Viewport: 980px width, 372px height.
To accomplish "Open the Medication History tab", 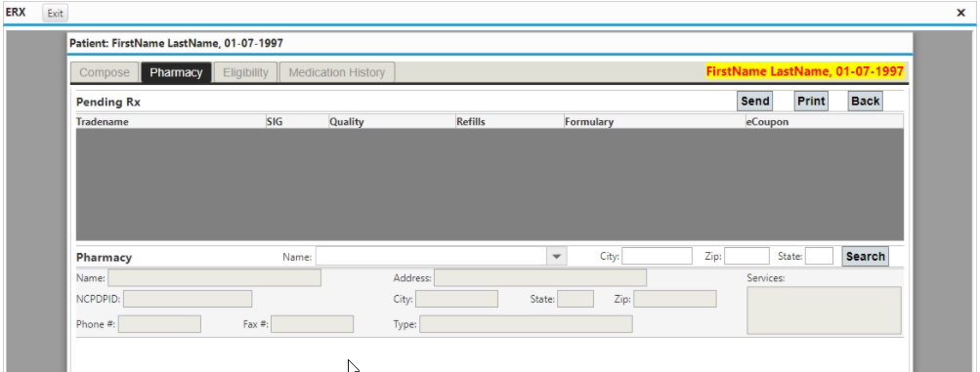I will point(337,72).
